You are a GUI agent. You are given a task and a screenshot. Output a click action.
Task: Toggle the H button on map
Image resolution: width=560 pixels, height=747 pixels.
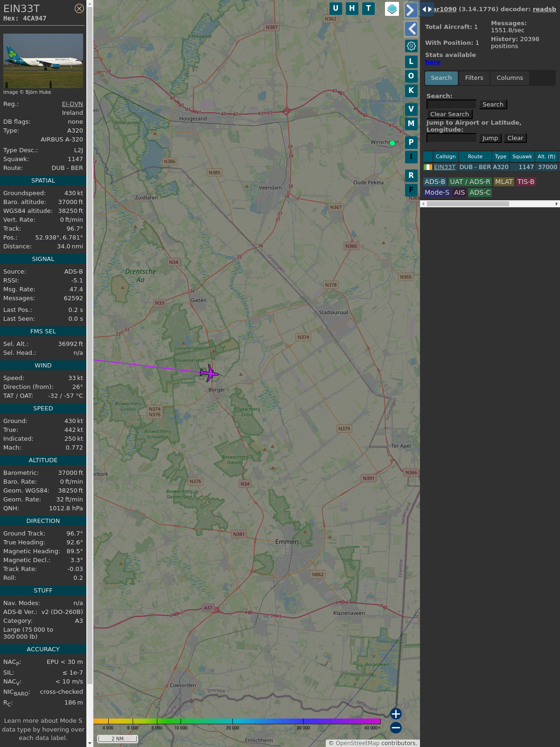click(x=352, y=8)
